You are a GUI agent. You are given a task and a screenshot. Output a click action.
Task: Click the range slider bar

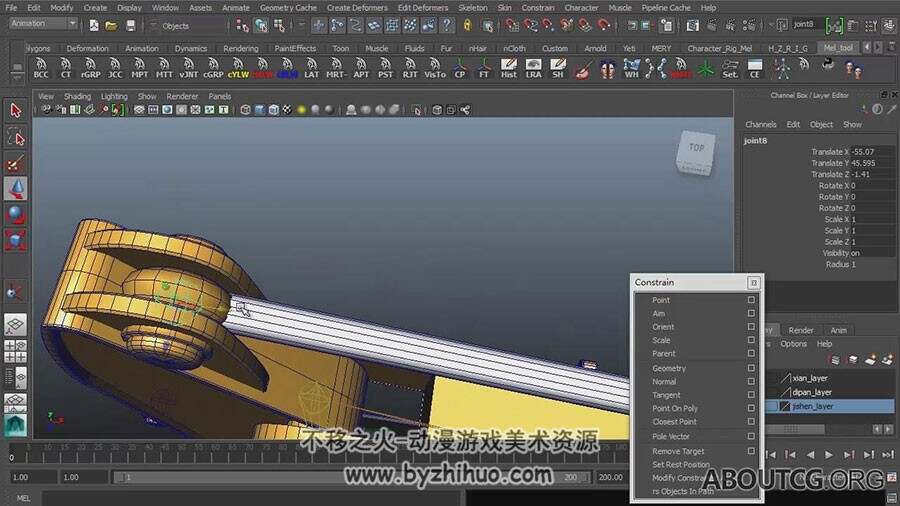[x=352, y=477]
